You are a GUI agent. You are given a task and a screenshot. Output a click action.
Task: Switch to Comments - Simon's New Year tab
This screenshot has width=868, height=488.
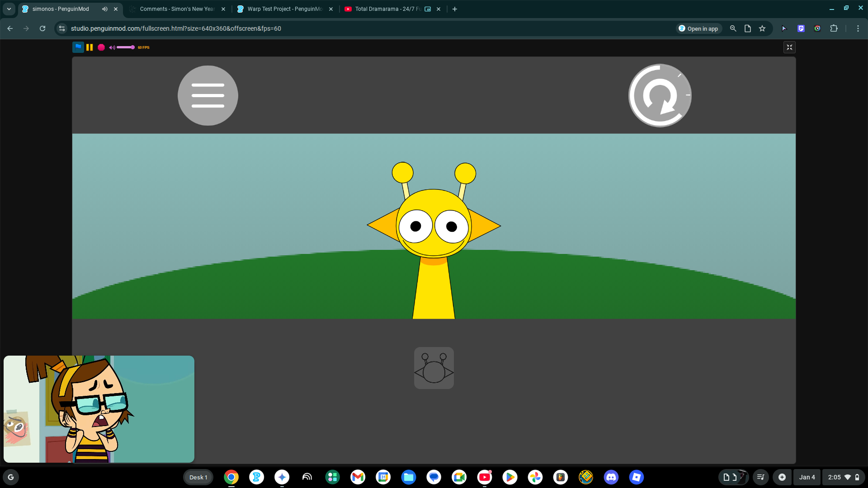[176, 9]
